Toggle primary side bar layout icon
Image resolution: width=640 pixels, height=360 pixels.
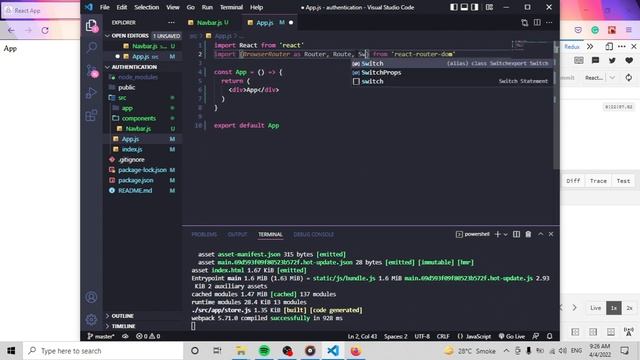pos(454,7)
